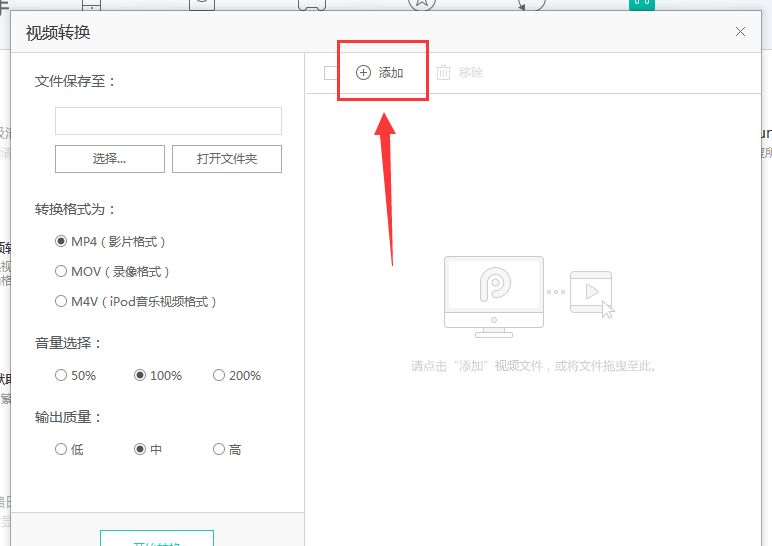The width and height of the screenshot is (772, 546).
Task: Click the 音量选择： label
Action: click(68, 343)
